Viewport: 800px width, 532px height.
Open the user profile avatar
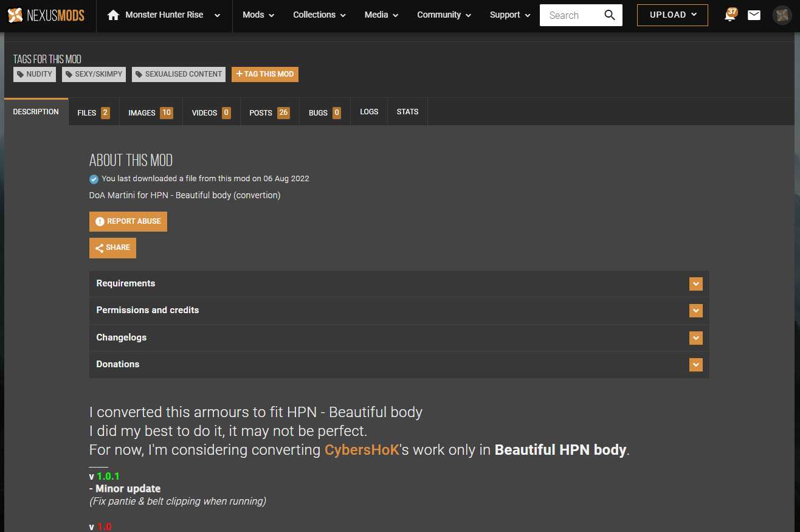[782, 15]
